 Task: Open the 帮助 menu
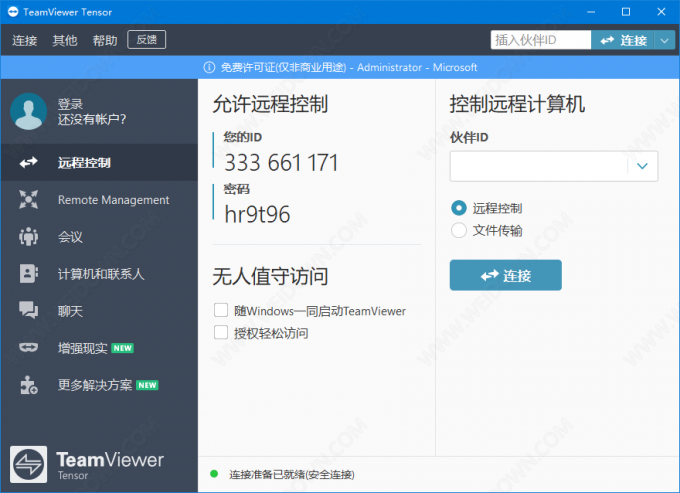[x=105, y=40]
